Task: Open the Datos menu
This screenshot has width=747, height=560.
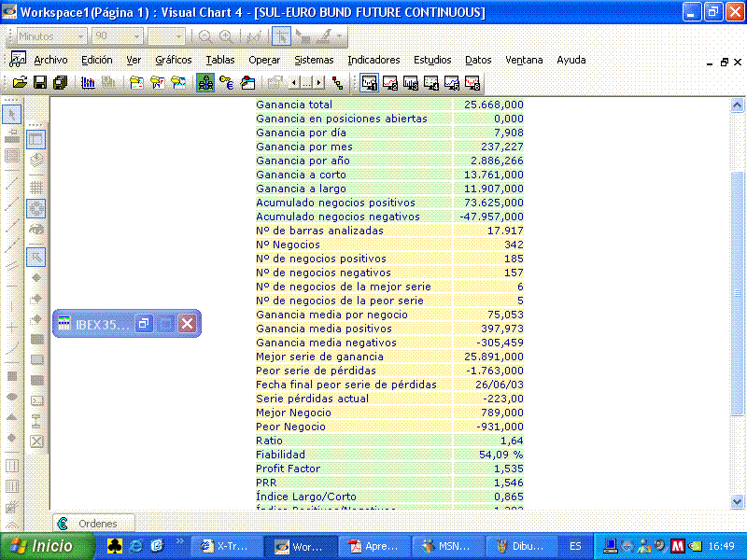Action: 478,60
